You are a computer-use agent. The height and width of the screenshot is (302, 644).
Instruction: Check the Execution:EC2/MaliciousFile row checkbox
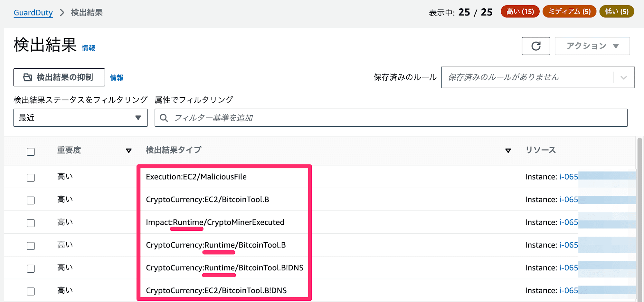[x=31, y=178]
